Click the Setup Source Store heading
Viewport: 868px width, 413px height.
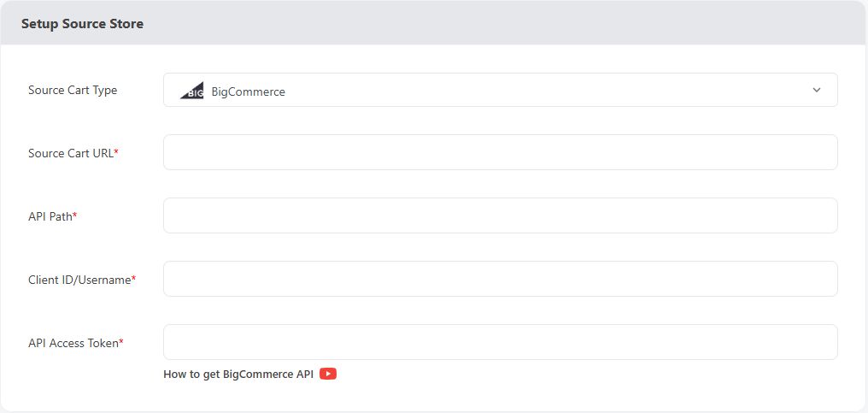(82, 24)
